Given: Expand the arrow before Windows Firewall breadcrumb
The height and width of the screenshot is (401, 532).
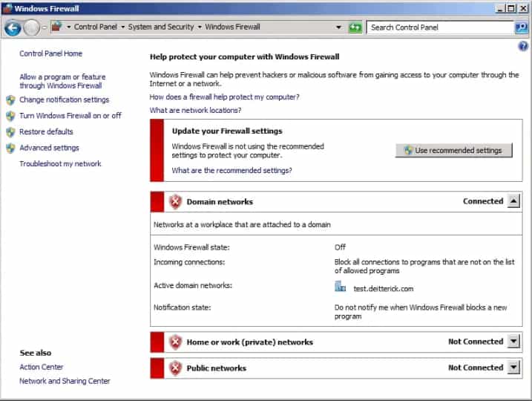Looking at the screenshot, I should click(200, 27).
